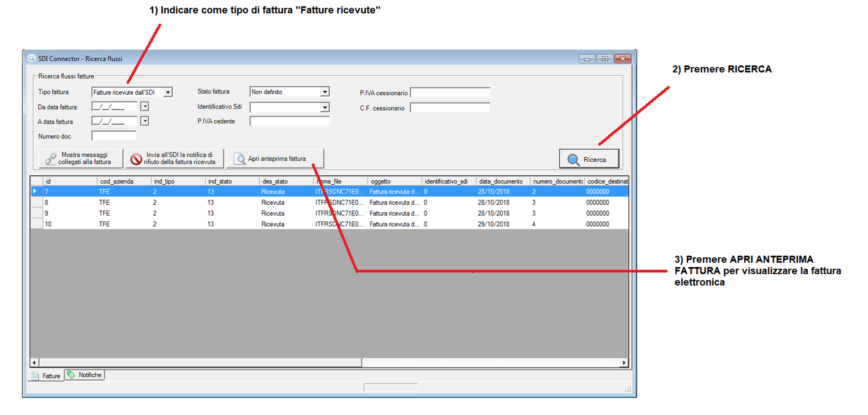Sort by the data_documento column header
Image resolution: width=868 pixels, height=415 pixels.
(500, 181)
